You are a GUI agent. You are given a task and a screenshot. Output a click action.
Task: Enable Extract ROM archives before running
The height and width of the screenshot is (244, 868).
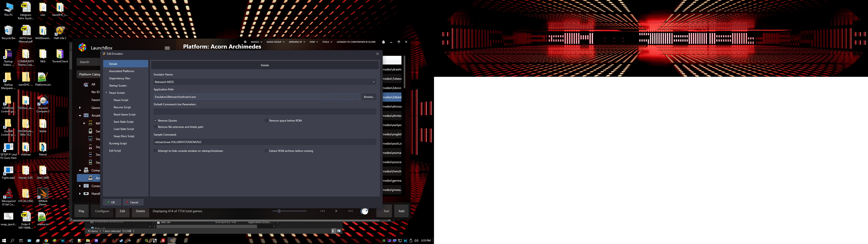tap(267, 151)
